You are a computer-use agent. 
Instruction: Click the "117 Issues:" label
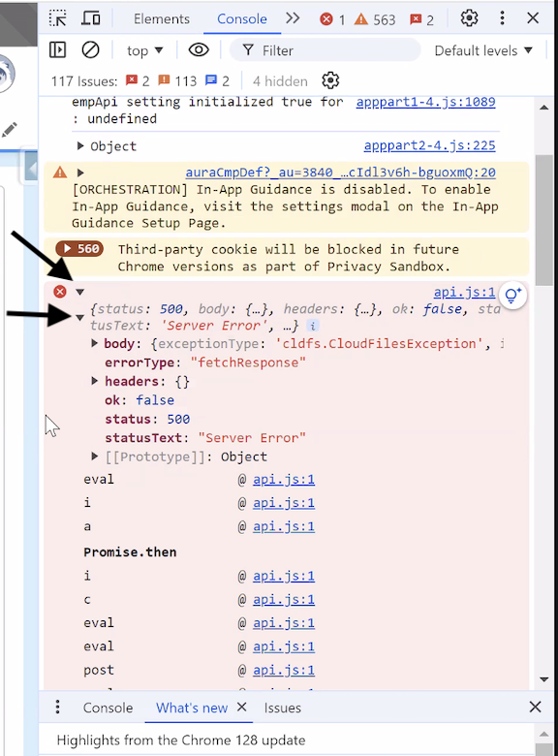(x=84, y=81)
